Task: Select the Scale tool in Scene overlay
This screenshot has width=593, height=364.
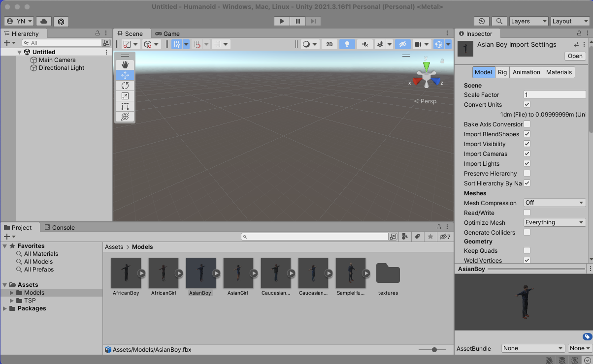Action: tap(125, 96)
